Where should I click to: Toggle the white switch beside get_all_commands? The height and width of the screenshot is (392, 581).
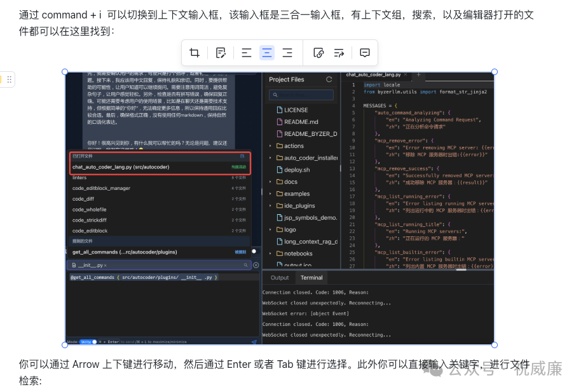click(254, 252)
